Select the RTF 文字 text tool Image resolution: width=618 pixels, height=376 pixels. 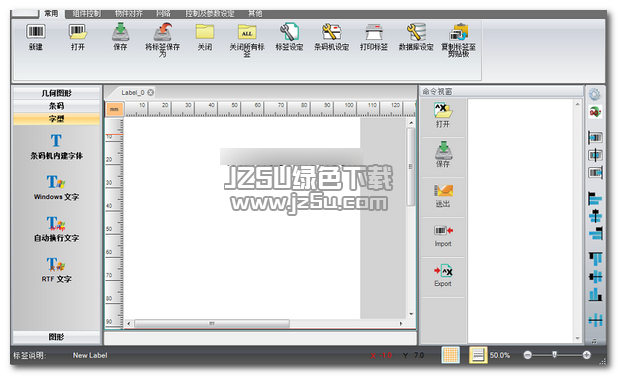tap(56, 270)
